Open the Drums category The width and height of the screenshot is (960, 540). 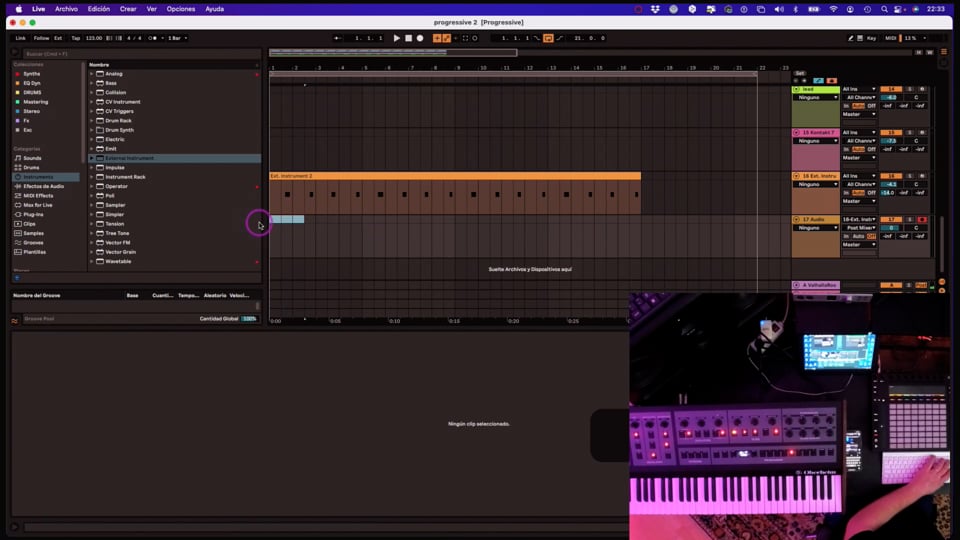(x=31, y=168)
